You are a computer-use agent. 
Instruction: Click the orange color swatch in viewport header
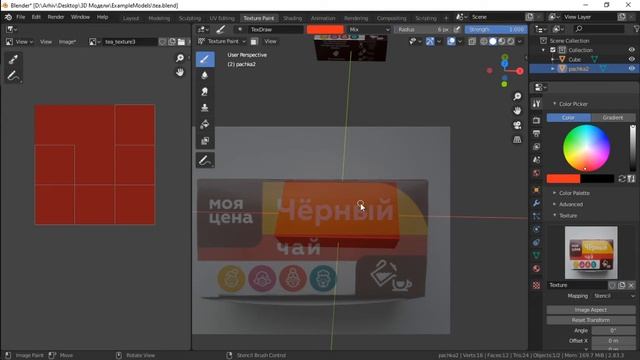coord(325,29)
